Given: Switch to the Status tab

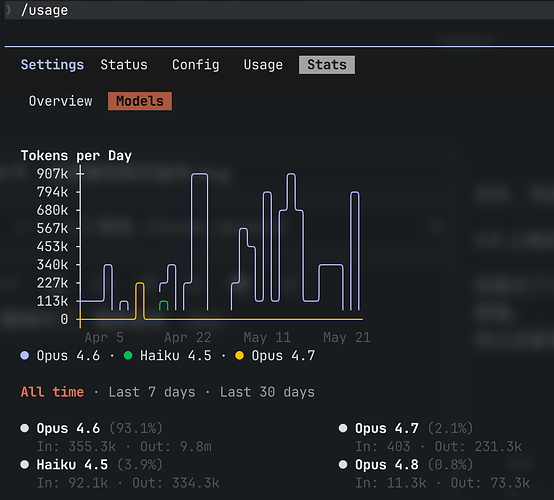Looking at the screenshot, I should coord(124,65).
